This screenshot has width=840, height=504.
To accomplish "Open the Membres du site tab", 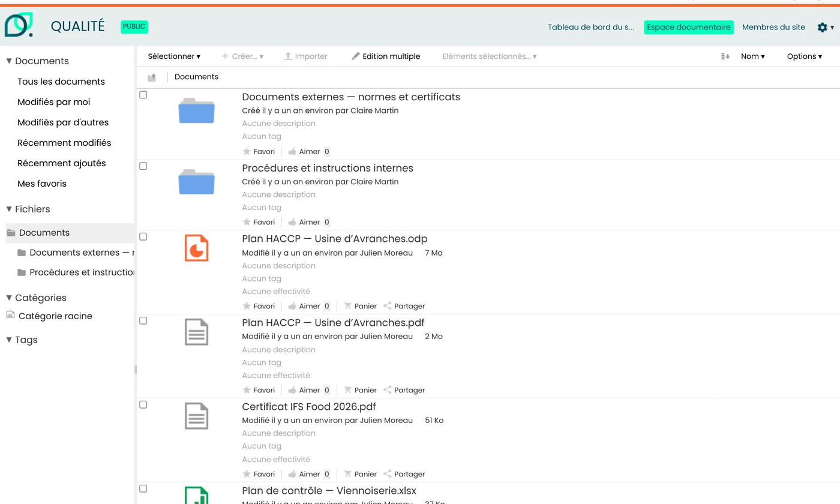I will tap(773, 27).
